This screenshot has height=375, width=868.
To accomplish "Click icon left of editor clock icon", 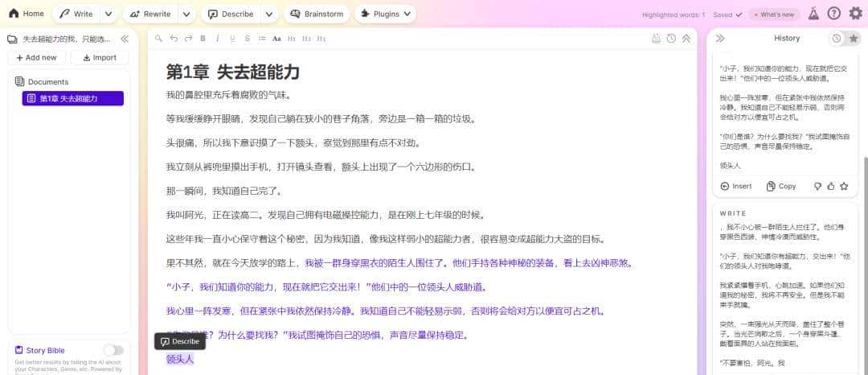I will 656,38.
